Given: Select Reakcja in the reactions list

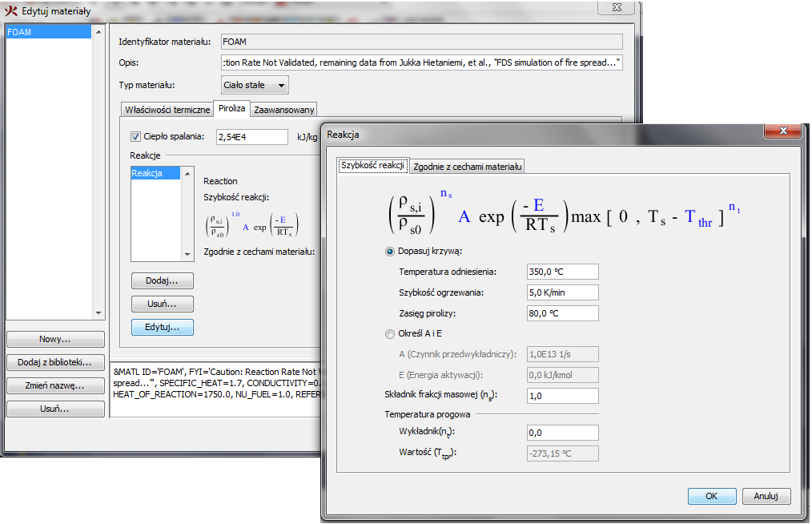Looking at the screenshot, I should [x=155, y=174].
